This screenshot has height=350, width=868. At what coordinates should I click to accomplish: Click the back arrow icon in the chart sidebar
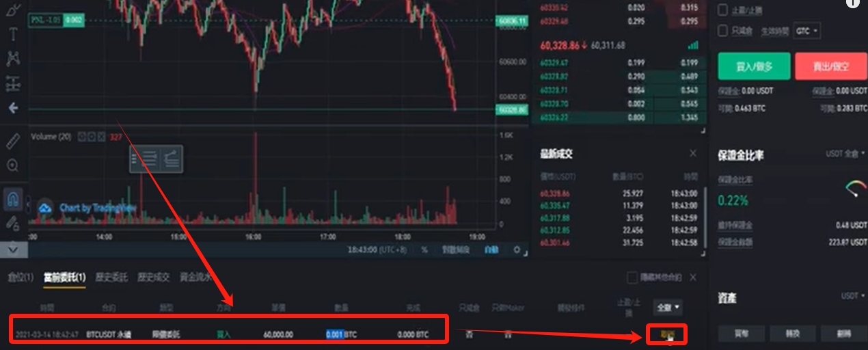13,108
